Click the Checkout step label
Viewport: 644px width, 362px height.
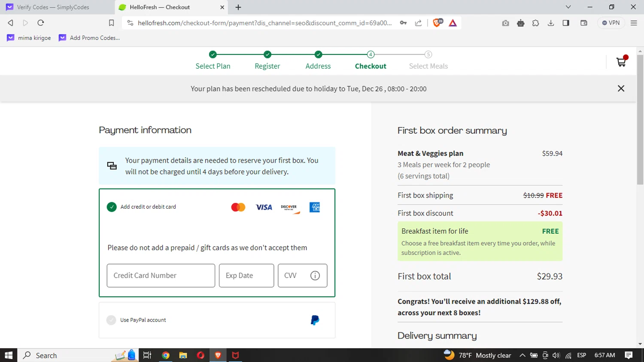click(x=371, y=66)
